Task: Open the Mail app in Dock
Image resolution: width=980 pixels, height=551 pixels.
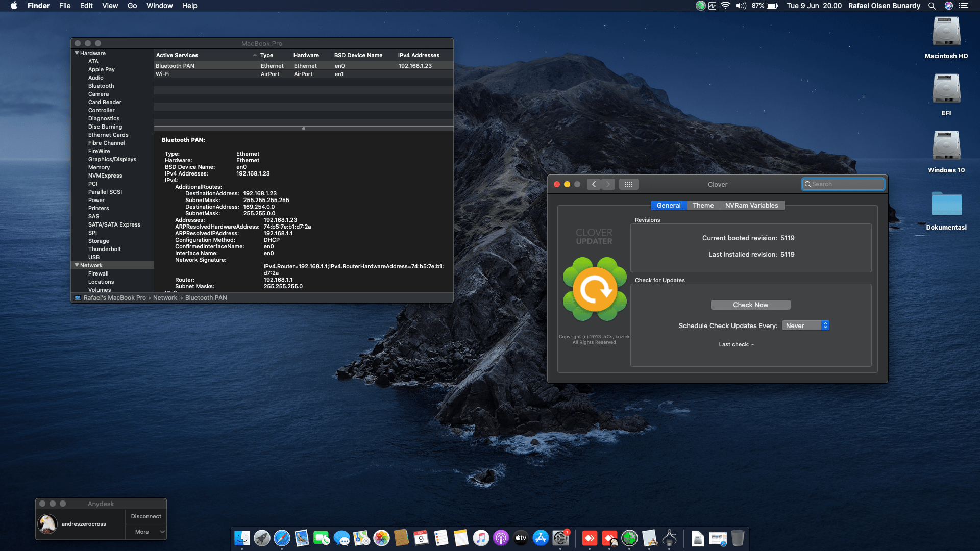Action: pos(302,538)
